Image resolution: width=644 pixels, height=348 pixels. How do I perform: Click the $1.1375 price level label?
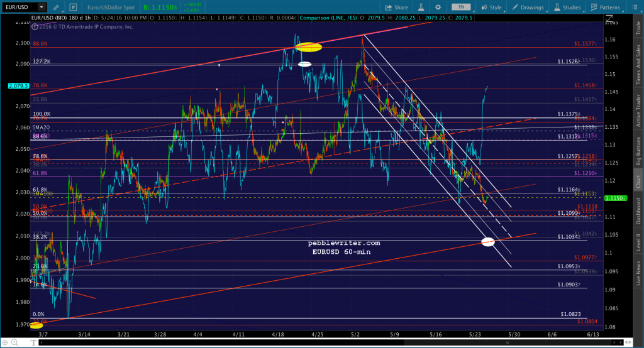569,114
